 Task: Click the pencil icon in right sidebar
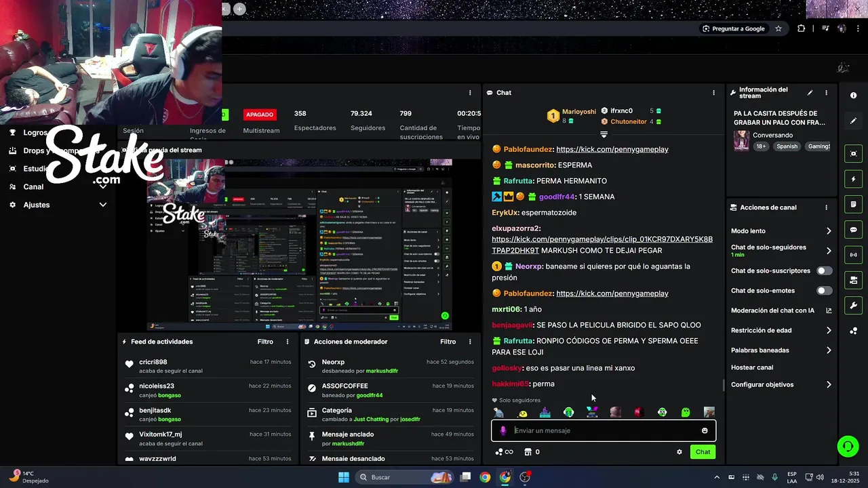tap(853, 121)
